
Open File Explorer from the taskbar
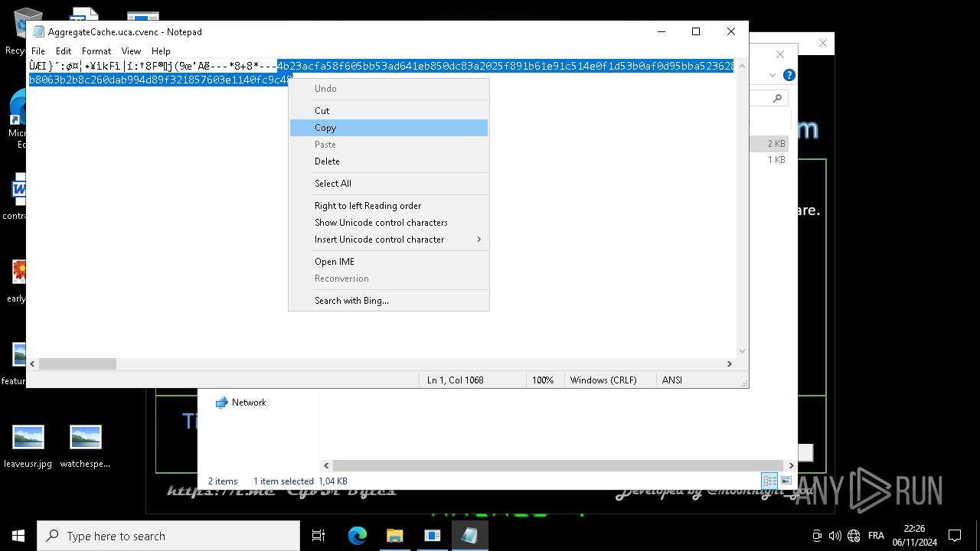coord(394,536)
